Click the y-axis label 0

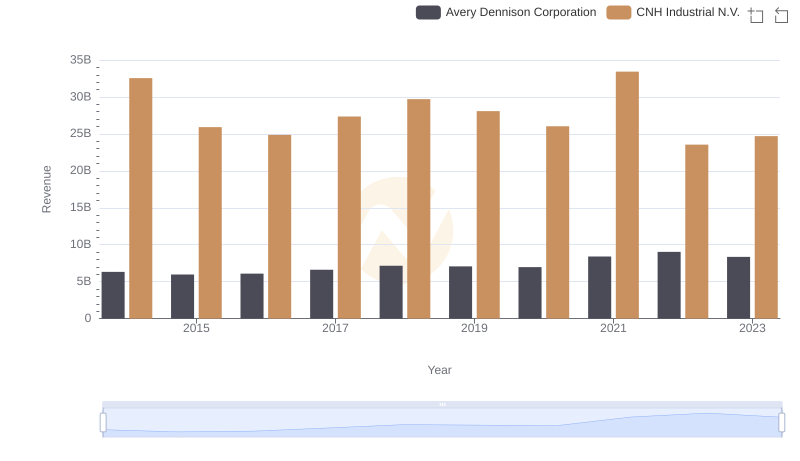tap(88, 318)
